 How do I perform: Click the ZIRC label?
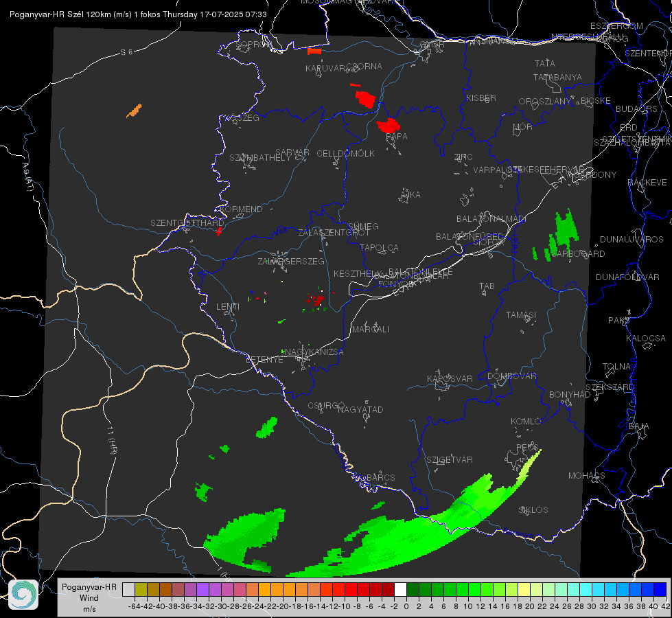coord(463,157)
